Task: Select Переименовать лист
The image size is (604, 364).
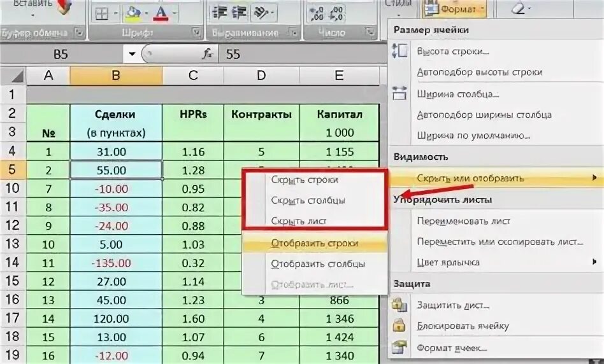Action: (463, 221)
